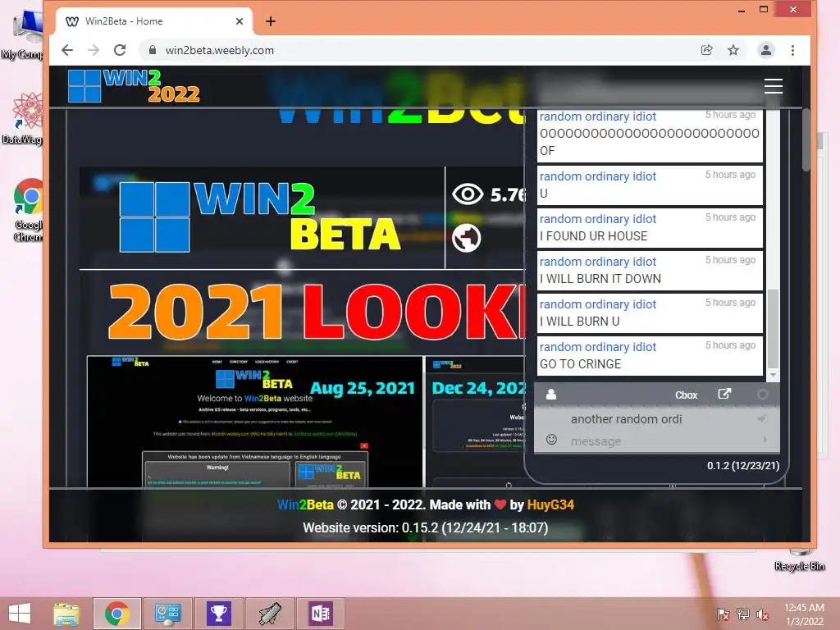
Task: Click the chat message input field
Action: [659, 441]
